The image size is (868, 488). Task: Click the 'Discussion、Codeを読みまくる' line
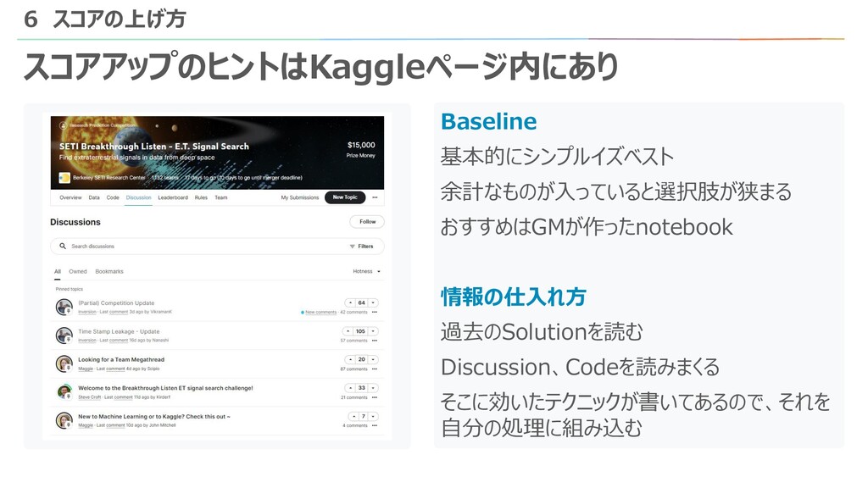point(580,367)
